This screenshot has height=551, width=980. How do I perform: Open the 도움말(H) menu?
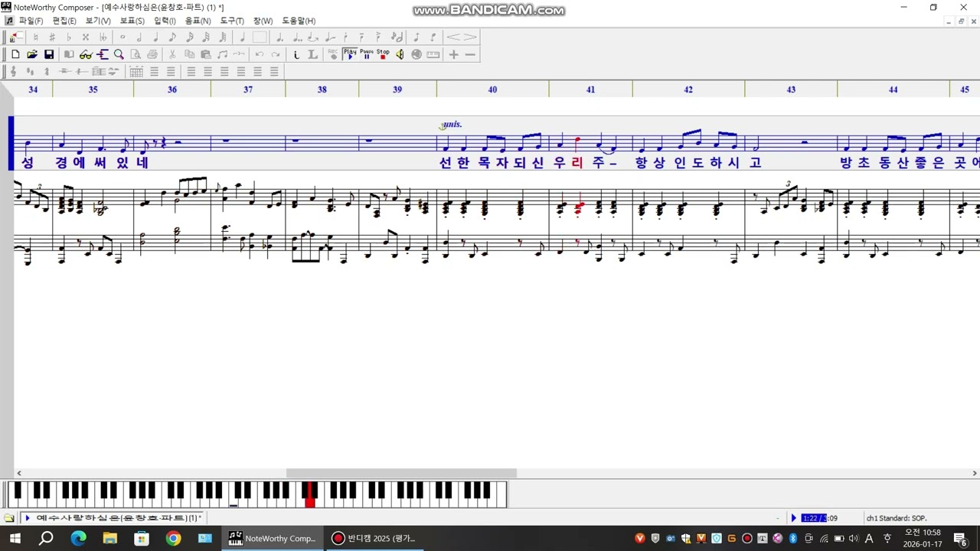[299, 21]
